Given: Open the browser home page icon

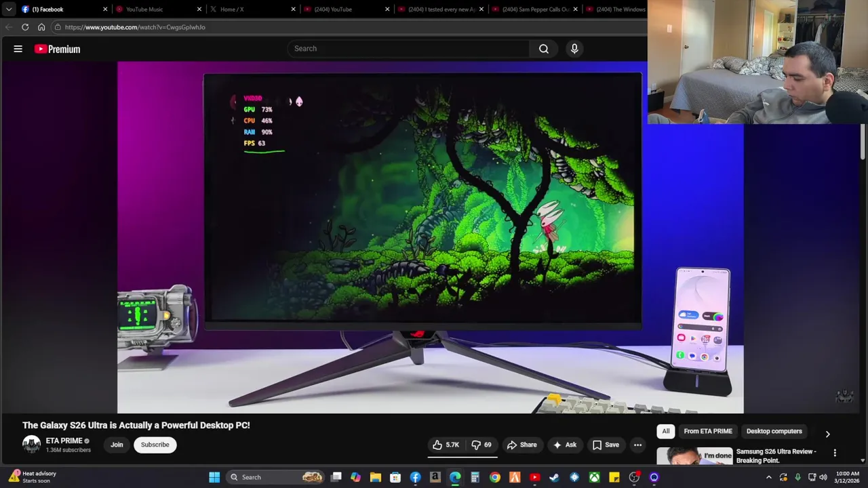Looking at the screenshot, I should pyautogui.click(x=41, y=27).
